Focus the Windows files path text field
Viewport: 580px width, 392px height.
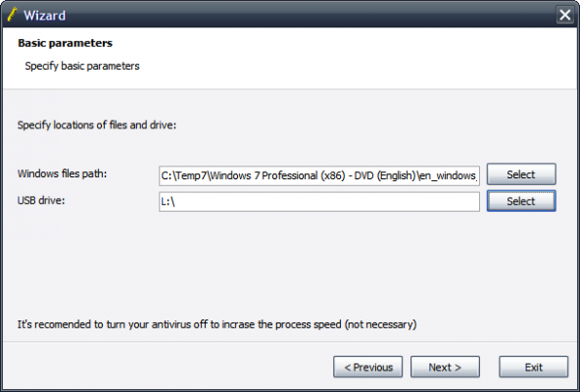319,175
